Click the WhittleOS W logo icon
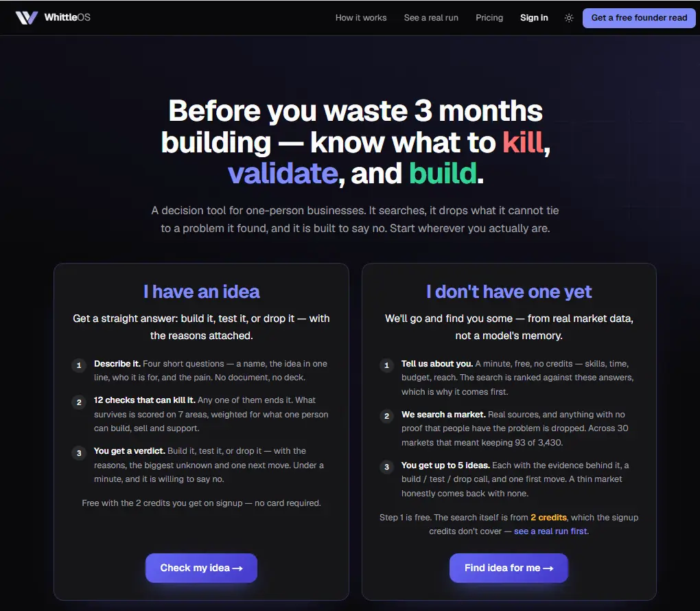The image size is (700, 611). tap(26, 17)
